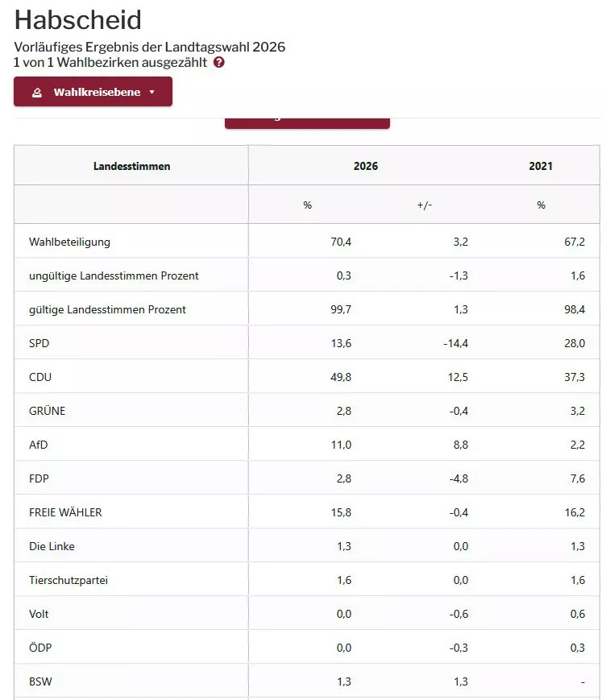606x700 pixels.
Task: Select the CDU row label
Action: 40,377
